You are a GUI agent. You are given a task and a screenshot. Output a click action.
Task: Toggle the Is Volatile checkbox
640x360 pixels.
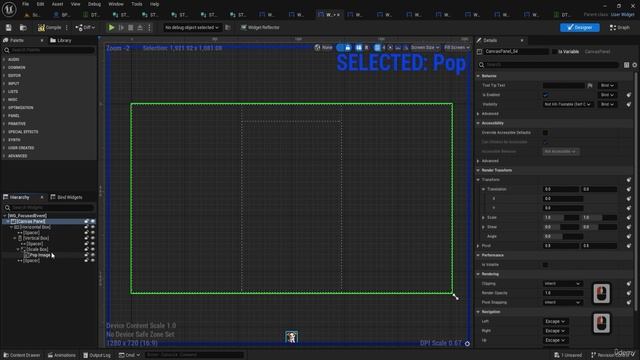pos(545,265)
